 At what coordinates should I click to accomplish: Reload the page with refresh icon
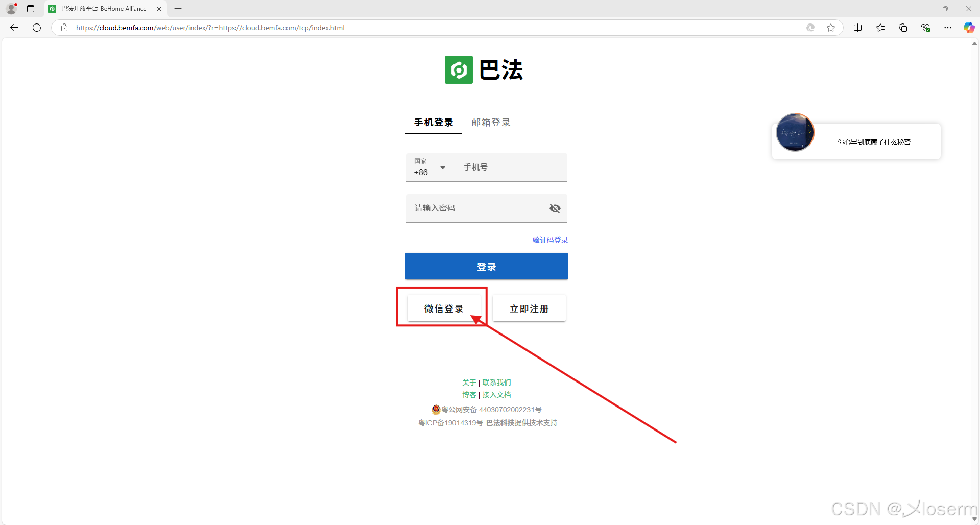[37, 28]
